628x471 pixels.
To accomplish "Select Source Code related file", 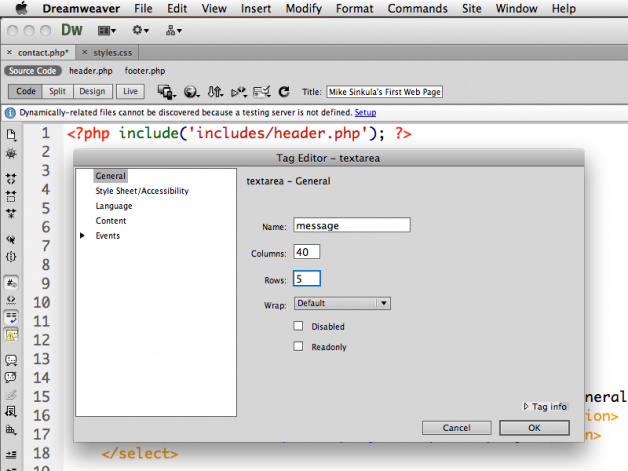I will 32,71.
